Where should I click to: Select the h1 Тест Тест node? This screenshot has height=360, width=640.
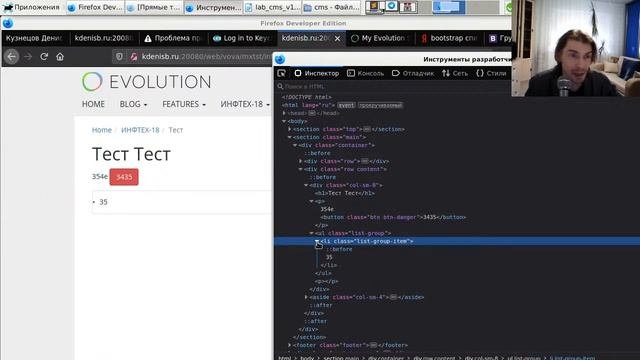(344, 193)
